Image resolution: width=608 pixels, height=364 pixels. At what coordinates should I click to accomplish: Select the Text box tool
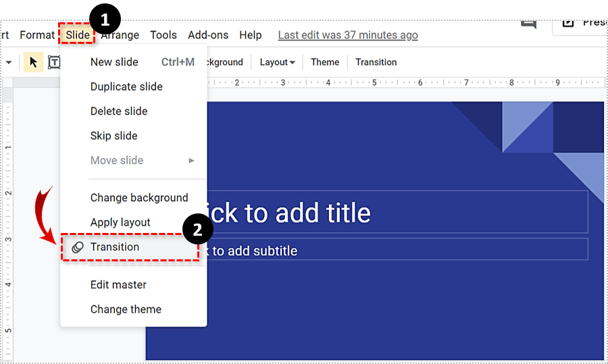coord(54,62)
